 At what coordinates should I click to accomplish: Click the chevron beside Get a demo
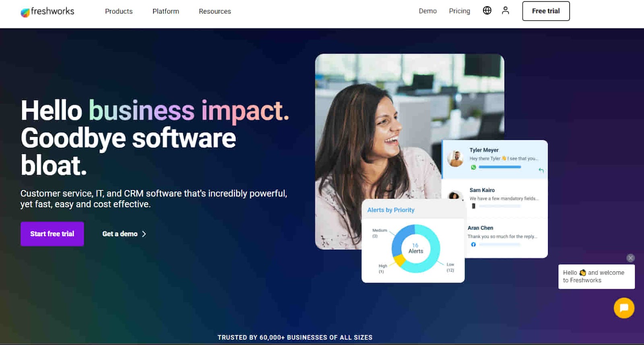tap(144, 234)
